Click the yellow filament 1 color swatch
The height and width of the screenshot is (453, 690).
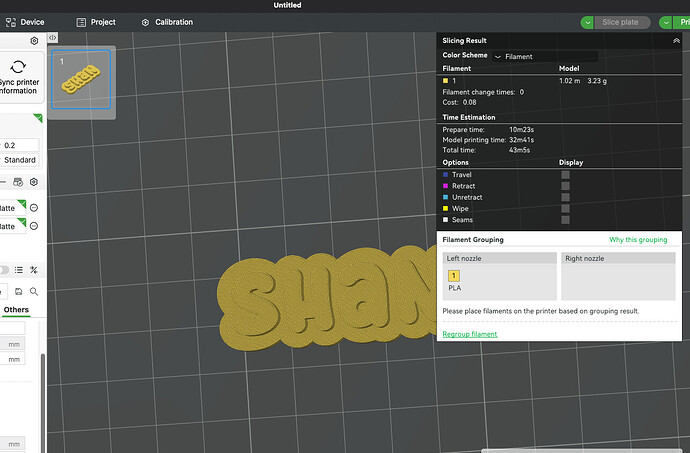pyautogui.click(x=445, y=81)
